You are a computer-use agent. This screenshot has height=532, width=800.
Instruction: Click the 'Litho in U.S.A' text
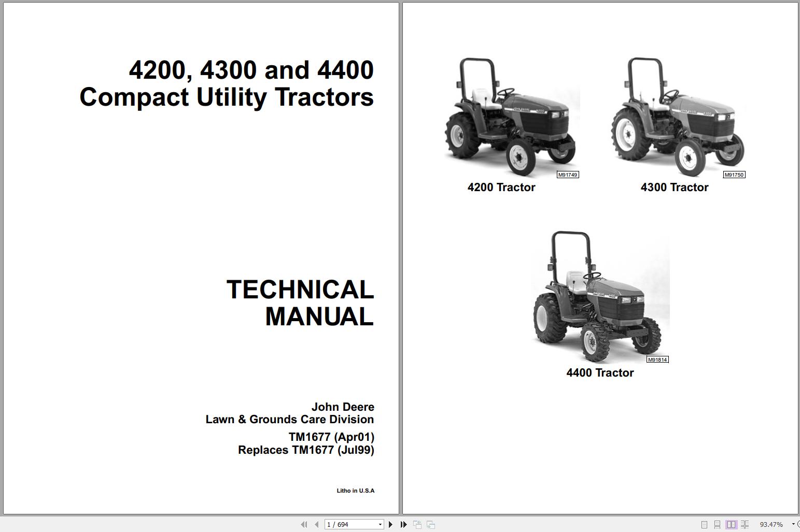pos(356,491)
